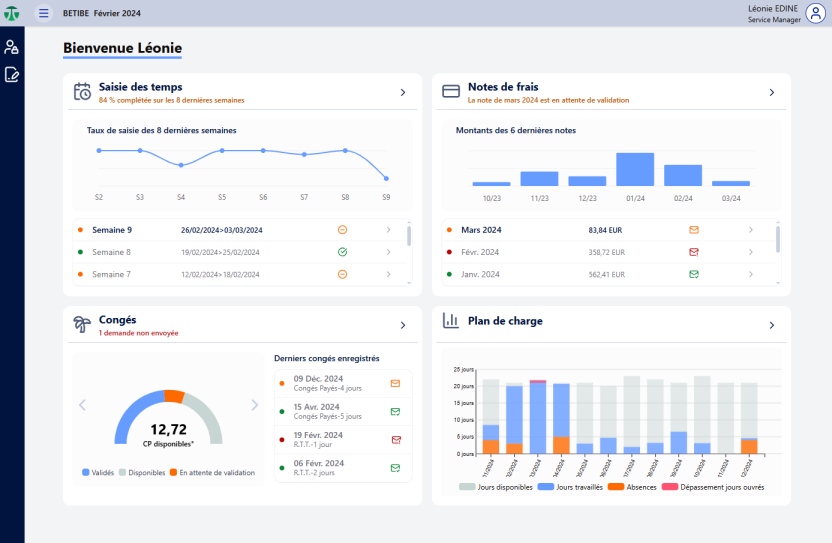The height and width of the screenshot is (543, 832).
Task: Expand the Plan de charge section arrow
Action: coord(772,325)
